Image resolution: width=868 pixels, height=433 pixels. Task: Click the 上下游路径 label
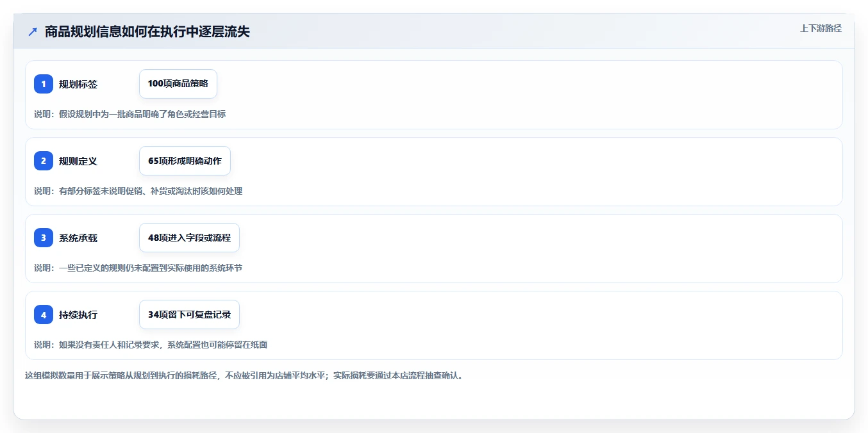point(821,28)
